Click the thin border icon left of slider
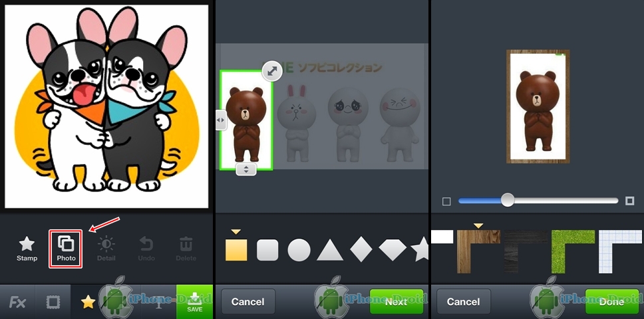The height and width of the screenshot is (319, 644). coord(446,201)
